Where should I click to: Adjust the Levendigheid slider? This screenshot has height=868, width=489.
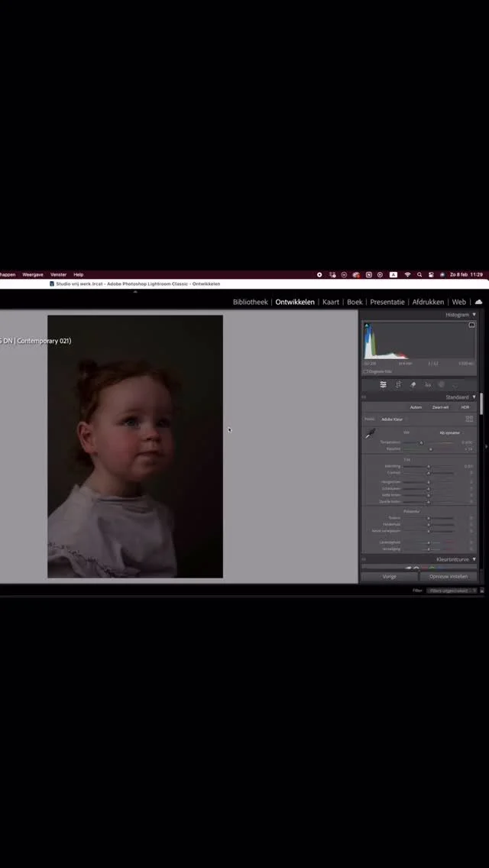click(x=429, y=542)
